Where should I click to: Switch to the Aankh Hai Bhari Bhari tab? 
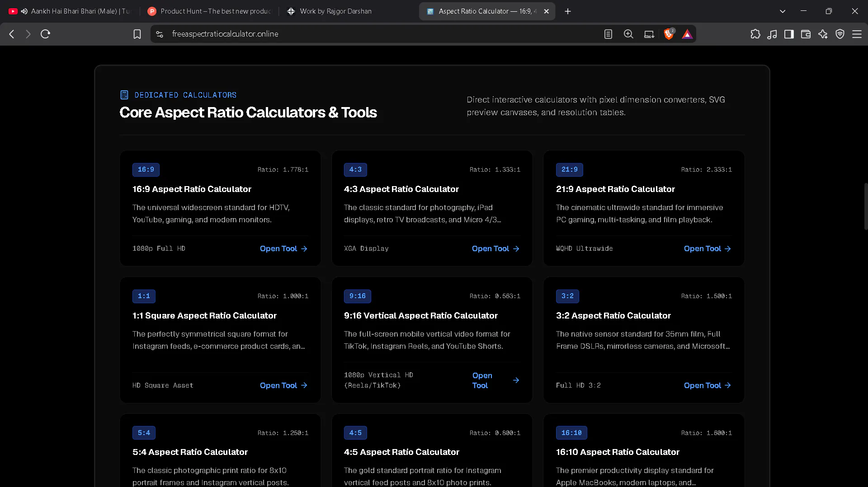click(x=70, y=11)
